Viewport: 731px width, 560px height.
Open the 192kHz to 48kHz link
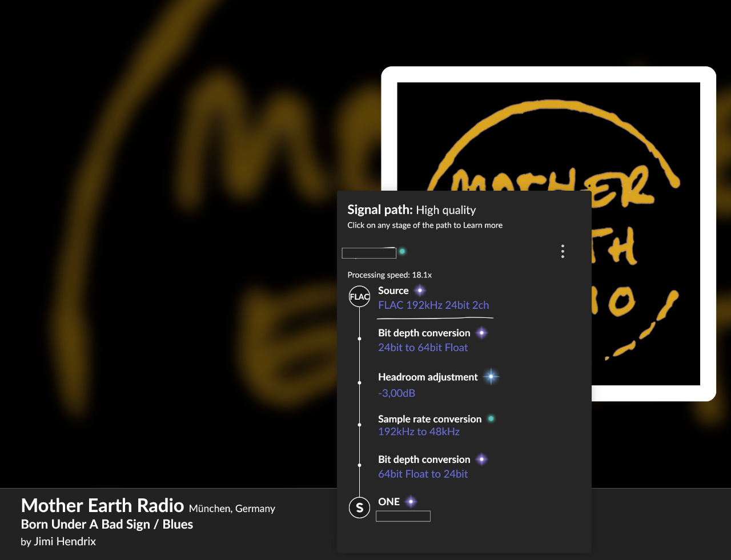(419, 432)
